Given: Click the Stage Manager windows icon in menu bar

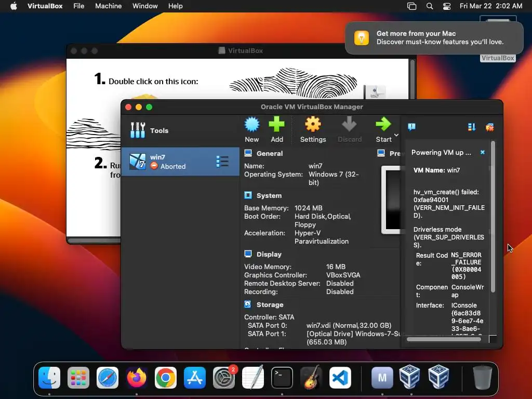Looking at the screenshot, I should [411, 6].
